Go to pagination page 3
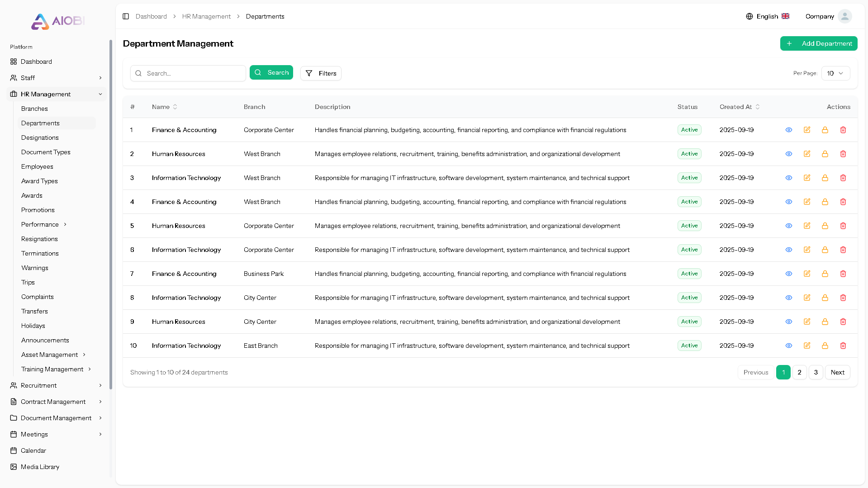The image size is (868, 488). click(x=816, y=372)
